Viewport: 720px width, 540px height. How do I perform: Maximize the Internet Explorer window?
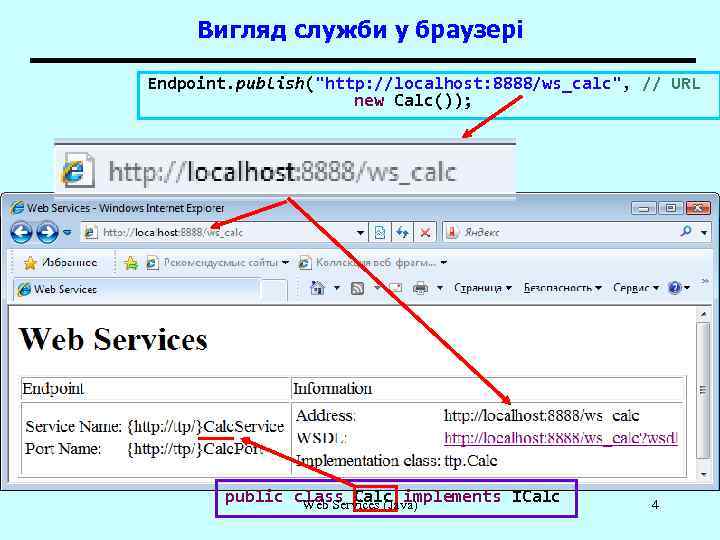670,208
